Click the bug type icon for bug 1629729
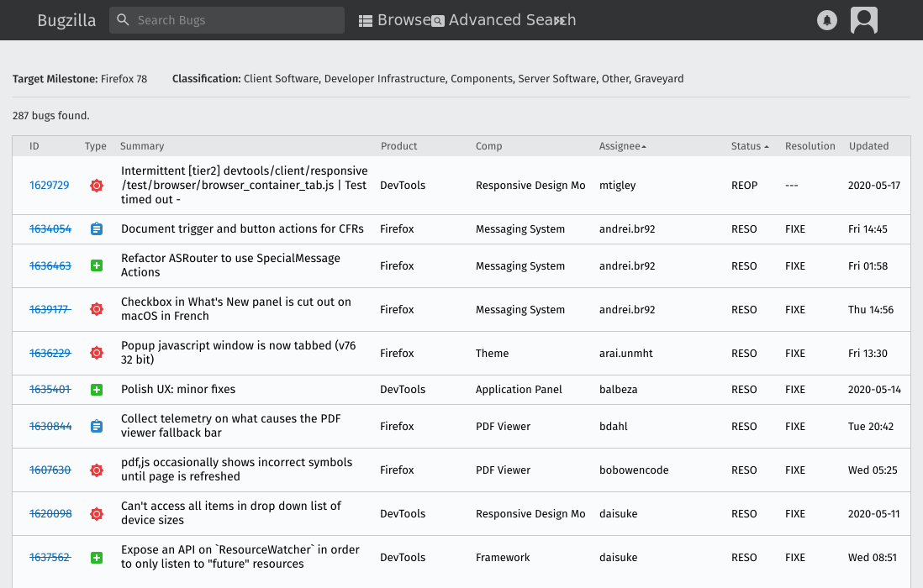 pyautogui.click(x=97, y=185)
